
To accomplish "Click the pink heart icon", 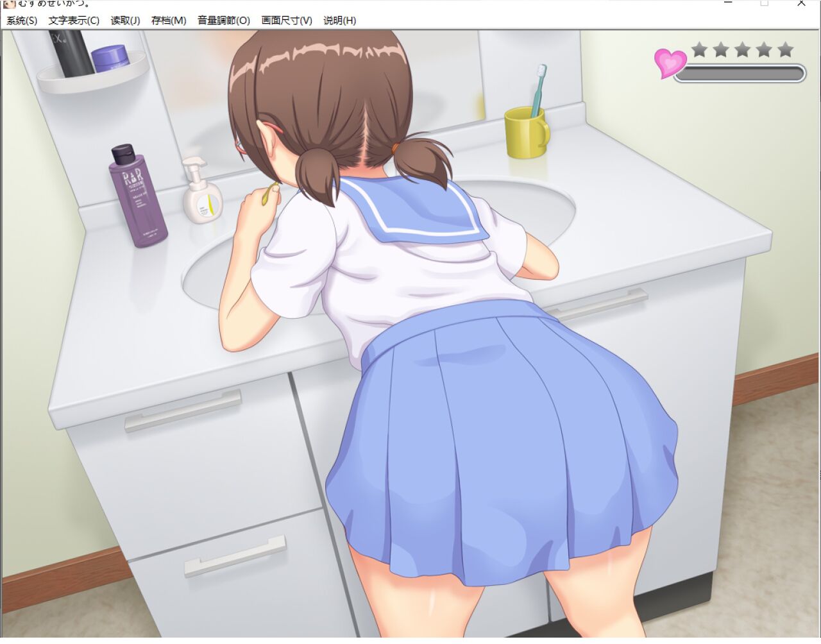I will pos(670,64).
